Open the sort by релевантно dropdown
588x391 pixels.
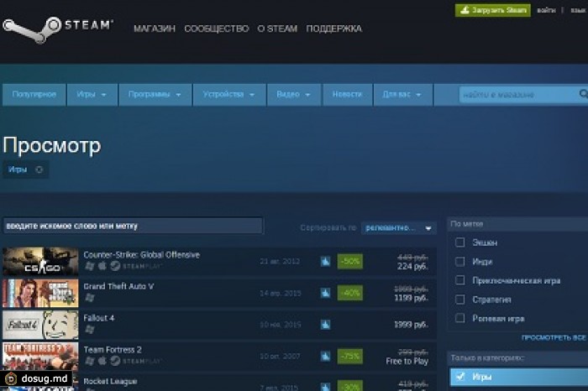399,227
